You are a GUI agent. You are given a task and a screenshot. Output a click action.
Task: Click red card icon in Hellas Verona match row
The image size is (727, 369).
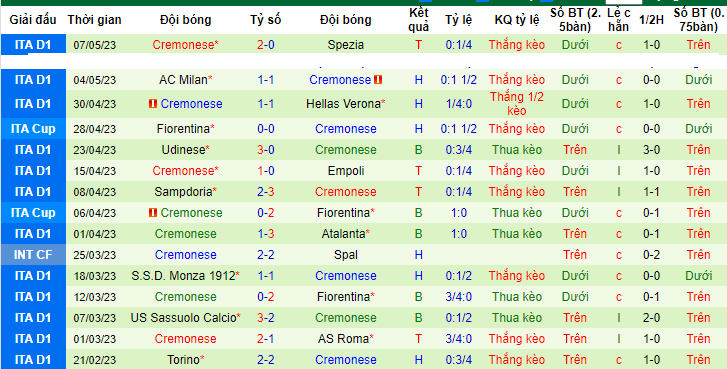[x=153, y=104]
